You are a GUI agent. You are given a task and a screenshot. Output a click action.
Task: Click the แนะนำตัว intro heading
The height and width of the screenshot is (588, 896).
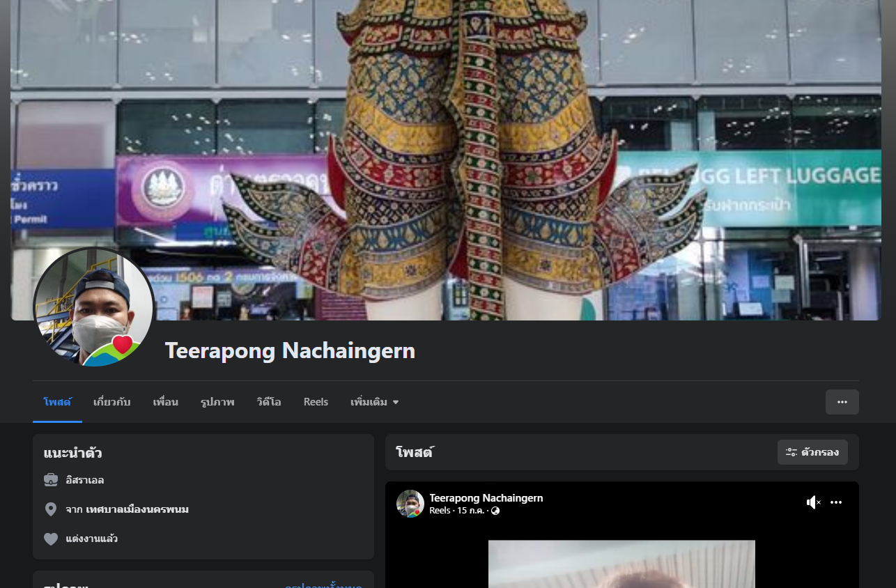click(73, 454)
